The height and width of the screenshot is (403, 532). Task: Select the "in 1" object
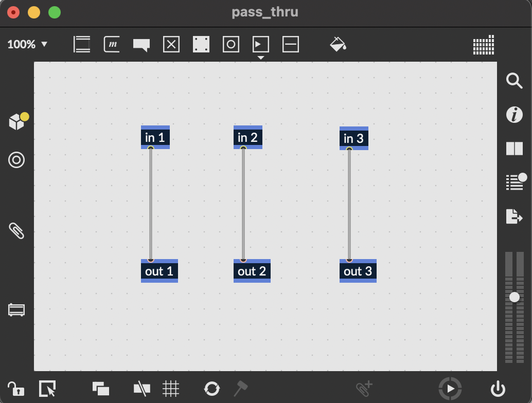pyautogui.click(x=155, y=137)
